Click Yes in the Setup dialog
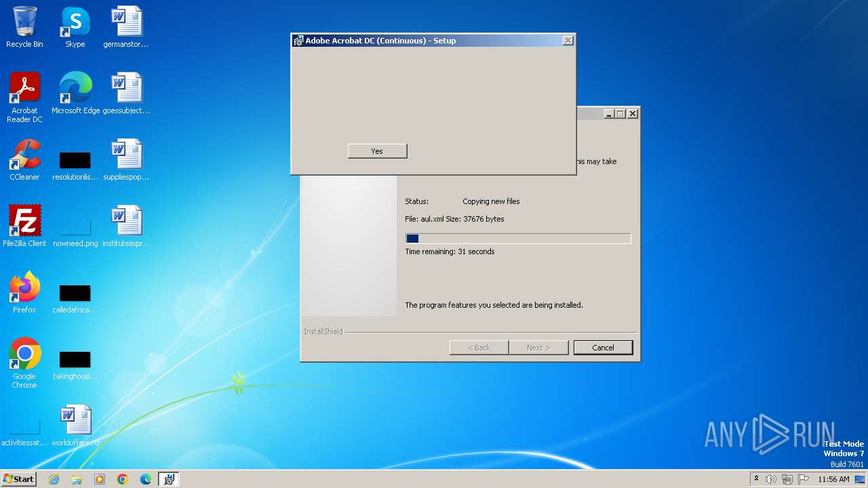 click(377, 151)
